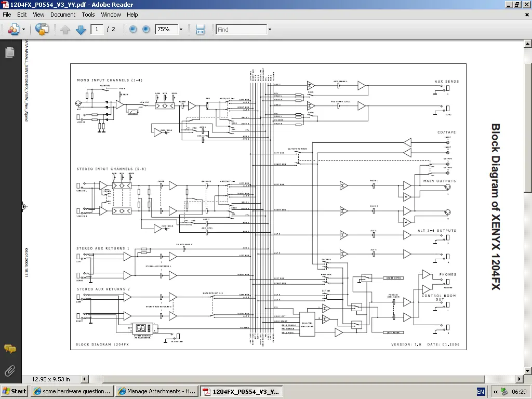Click the 'STEREO INPUT CHANNELS (5-8)' heading
Image resolution: width=532 pixels, height=399 pixels.
(111, 169)
